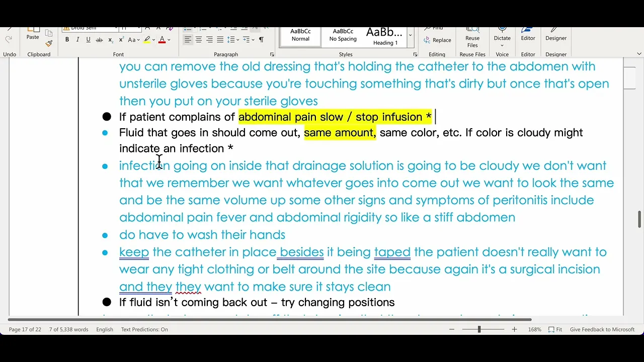The height and width of the screenshot is (362, 644).
Task: Open Give Feedback to Microsoft
Action: pyautogui.click(x=602, y=329)
